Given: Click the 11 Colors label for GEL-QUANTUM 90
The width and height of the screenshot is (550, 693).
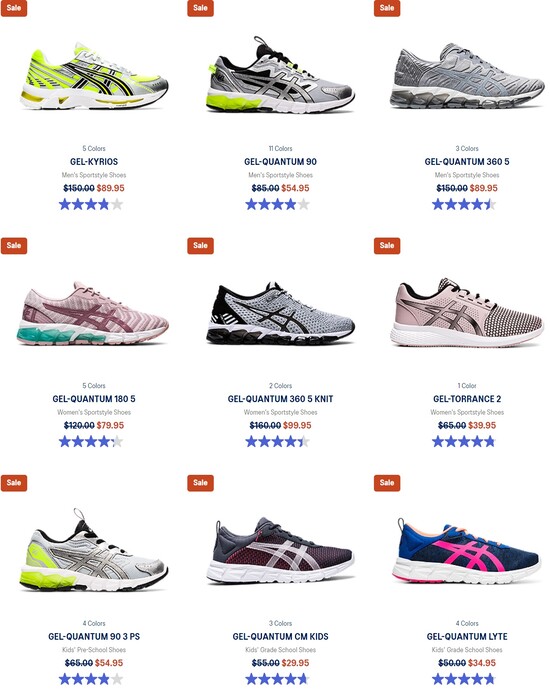Looking at the screenshot, I should (x=280, y=148).
